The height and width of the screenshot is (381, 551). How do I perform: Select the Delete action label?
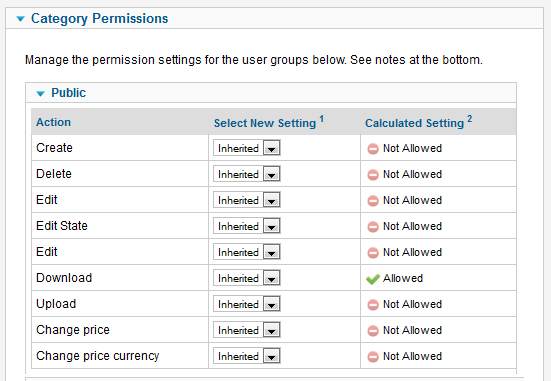point(54,174)
